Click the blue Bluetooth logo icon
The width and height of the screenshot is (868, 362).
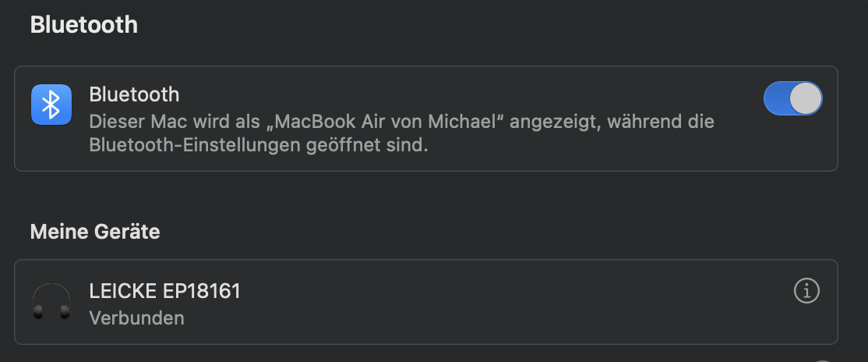point(51,105)
